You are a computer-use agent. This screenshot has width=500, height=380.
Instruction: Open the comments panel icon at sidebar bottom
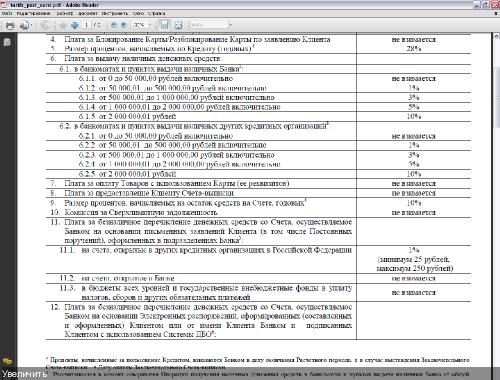(x=7, y=361)
